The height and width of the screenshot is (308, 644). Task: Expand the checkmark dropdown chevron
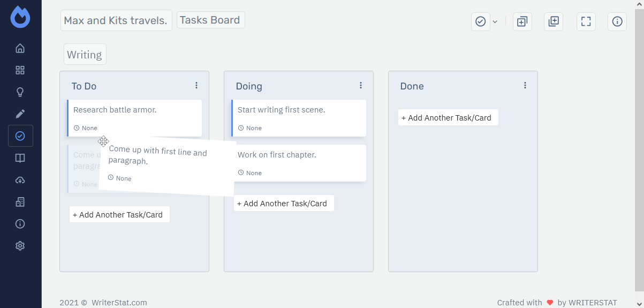pyautogui.click(x=495, y=21)
